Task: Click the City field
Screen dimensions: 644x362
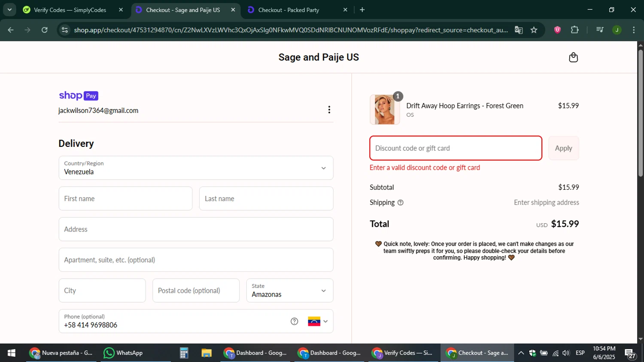Action: pyautogui.click(x=102, y=291)
